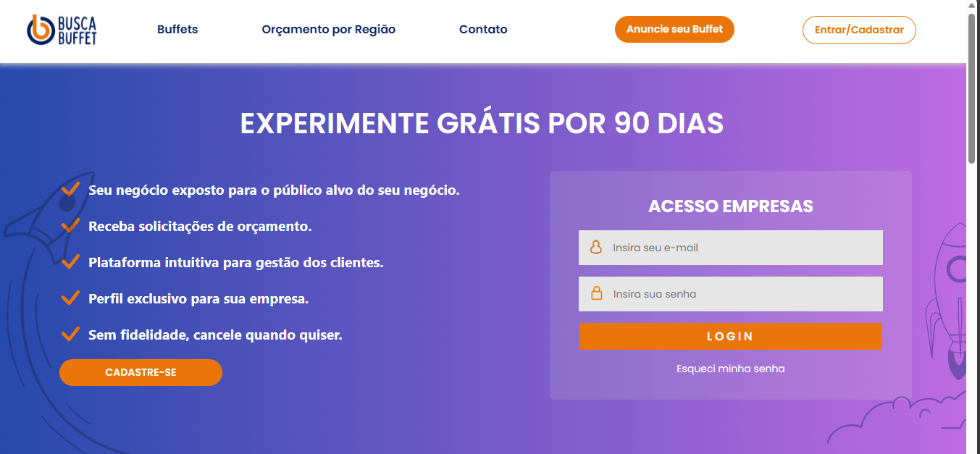Screen dimensions: 980x454
Task: Click checkmark beside 'Seu negócio exposto' line
Action: [x=70, y=190]
